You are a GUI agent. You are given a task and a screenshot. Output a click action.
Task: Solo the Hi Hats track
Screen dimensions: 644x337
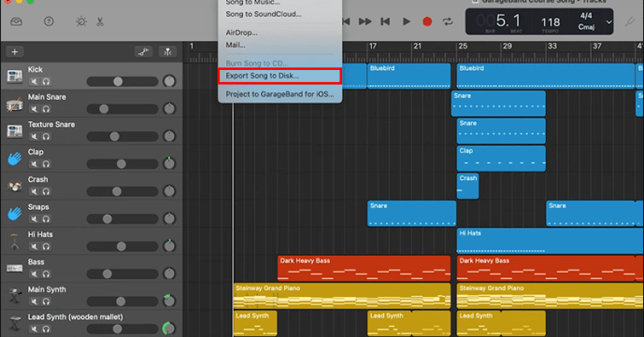pyautogui.click(x=46, y=246)
